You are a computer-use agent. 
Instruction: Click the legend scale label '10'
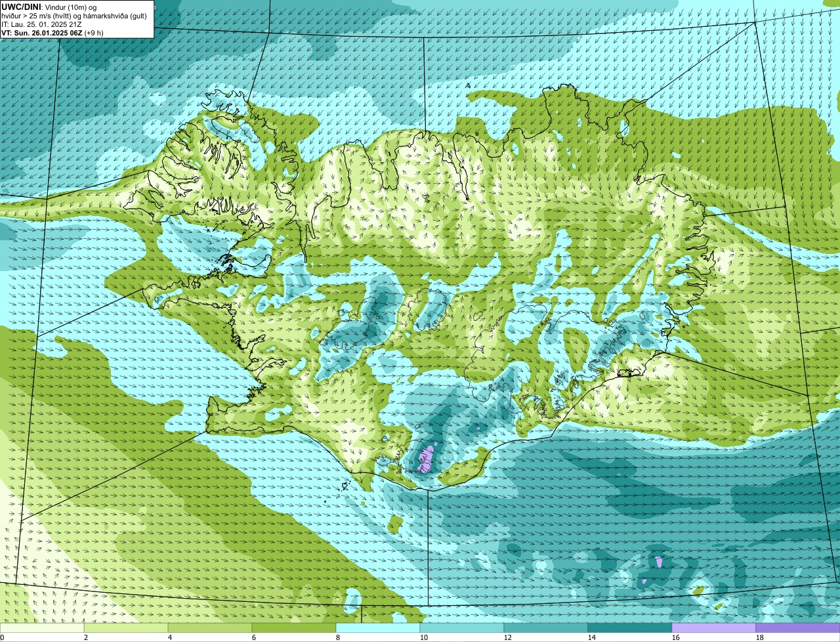click(424, 637)
